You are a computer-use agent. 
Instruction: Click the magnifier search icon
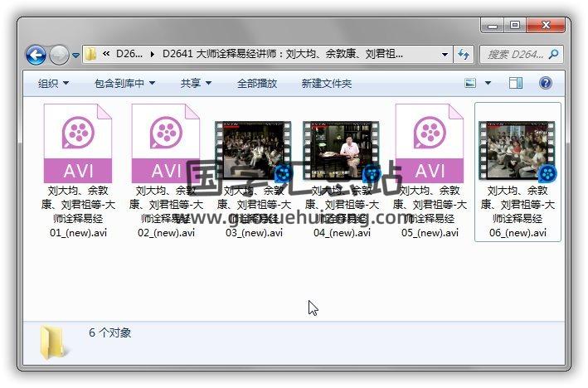coord(553,55)
